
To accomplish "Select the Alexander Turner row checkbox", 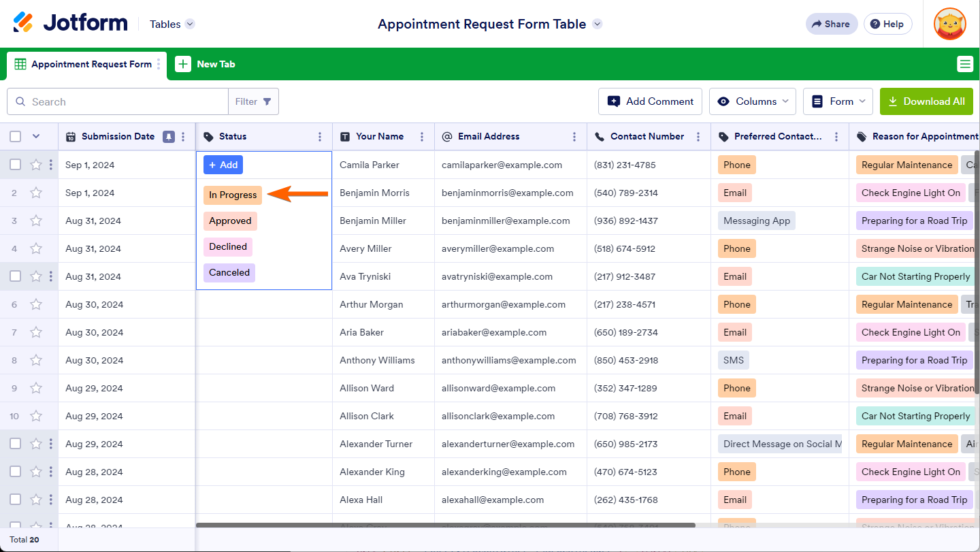I will [15, 444].
